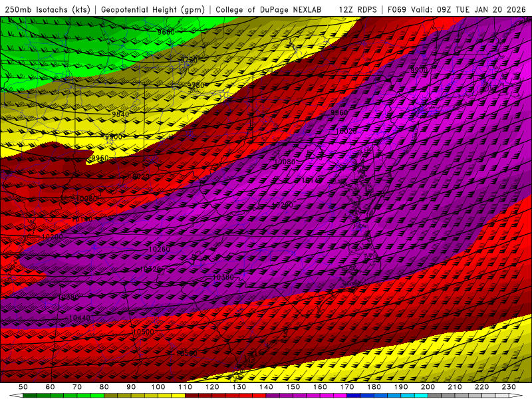Screen dimensions: 532x399
Task: Click the 9900 label on the yellow band
Action: click(113, 137)
